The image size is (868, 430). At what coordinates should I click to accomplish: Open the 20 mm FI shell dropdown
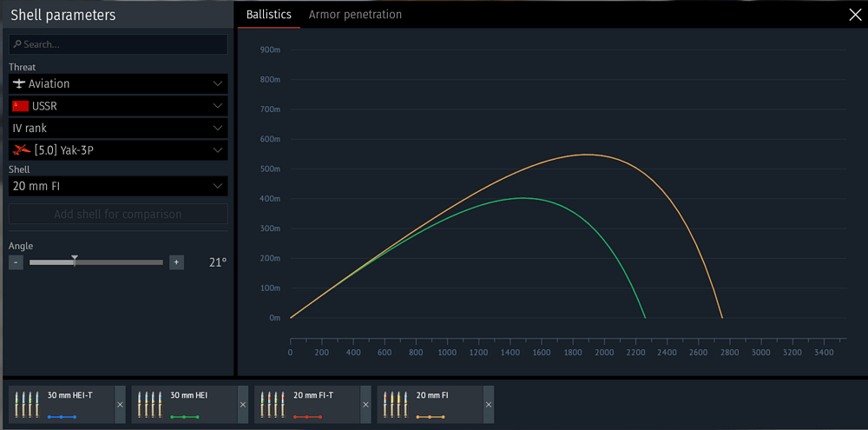(x=118, y=186)
